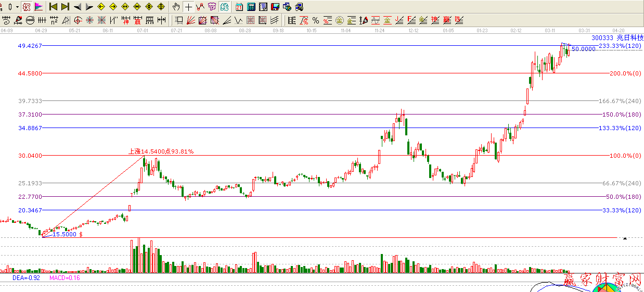Viewport: 644px width, 292px height.
Task: Open the candlestick chart type dropdown arrow
Action: (x=17, y=7)
